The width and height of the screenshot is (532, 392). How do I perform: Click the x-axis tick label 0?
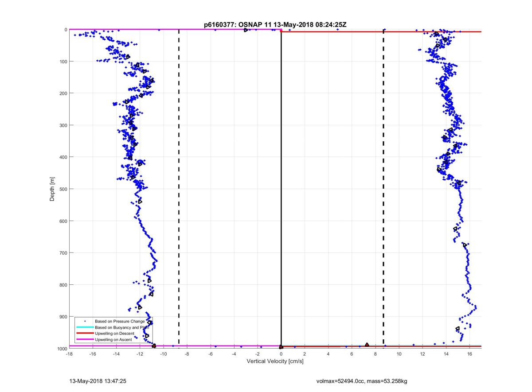(x=281, y=354)
